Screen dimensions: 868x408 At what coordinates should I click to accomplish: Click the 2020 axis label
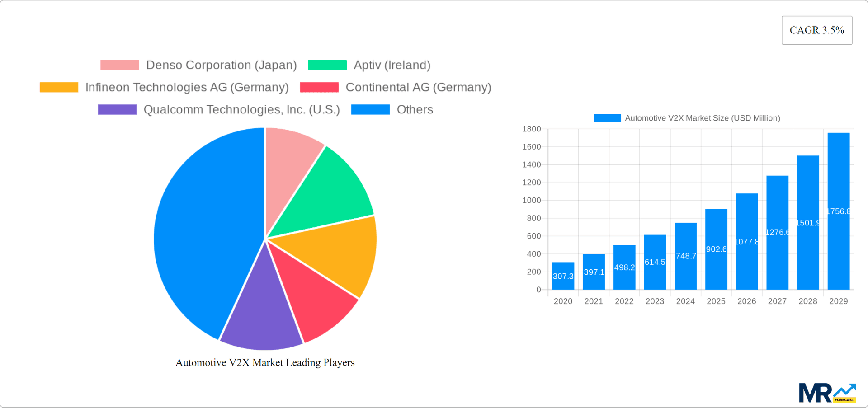coord(563,301)
